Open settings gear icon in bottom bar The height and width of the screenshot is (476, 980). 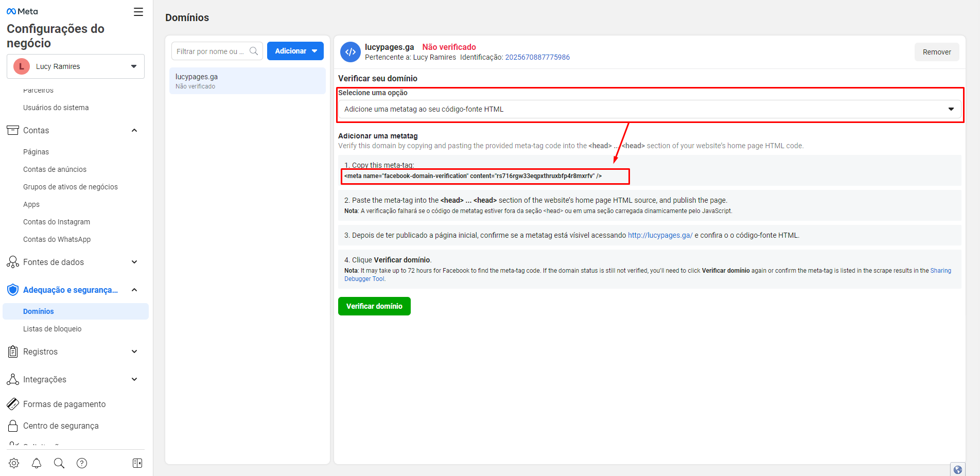14,463
